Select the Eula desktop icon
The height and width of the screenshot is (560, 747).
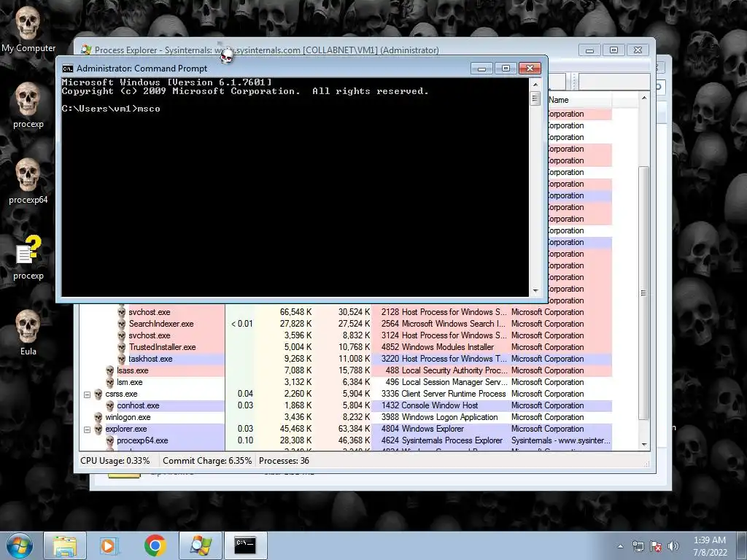coord(28,332)
